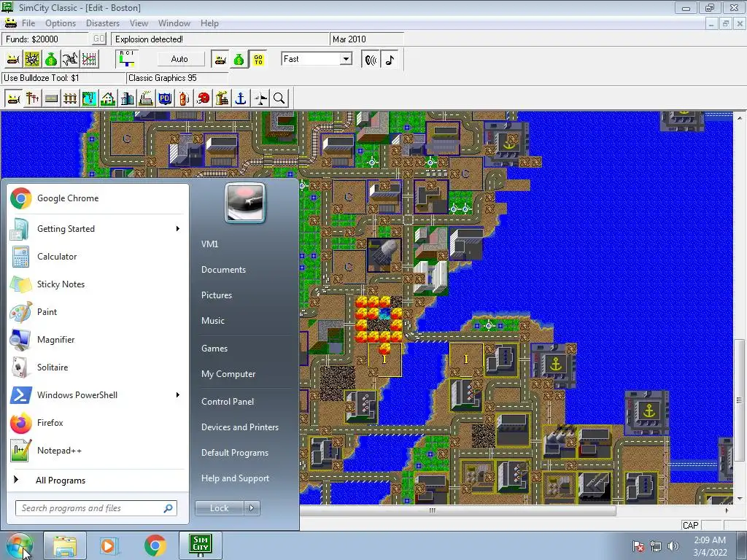
Task: Open the View menu
Action: click(139, 23)
